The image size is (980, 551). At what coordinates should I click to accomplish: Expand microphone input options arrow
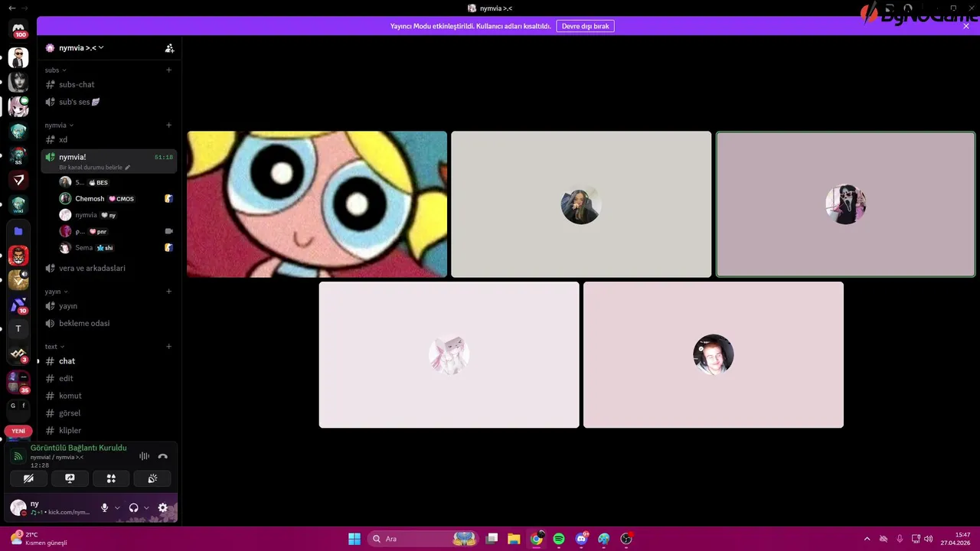coord(117,507)
